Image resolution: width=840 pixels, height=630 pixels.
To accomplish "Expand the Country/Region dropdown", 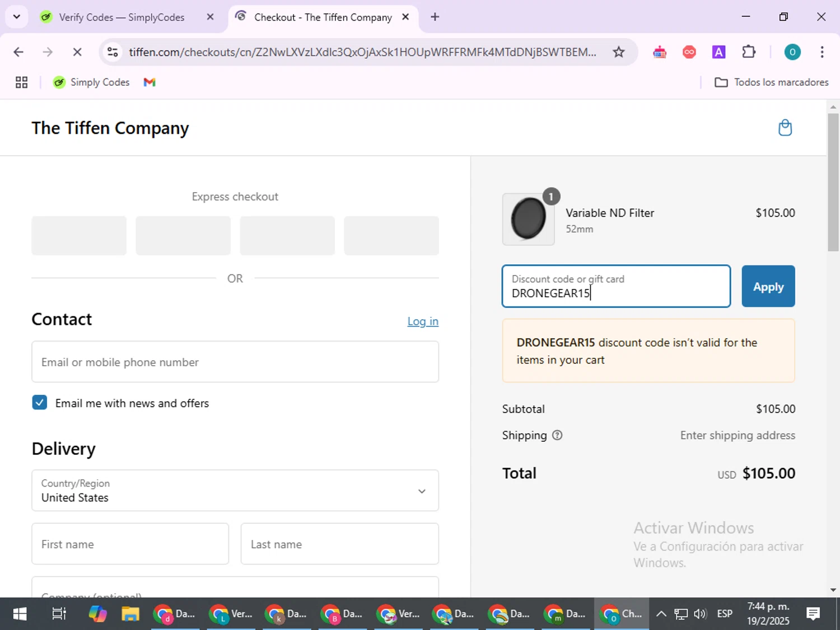I will [x=235, y=491].
